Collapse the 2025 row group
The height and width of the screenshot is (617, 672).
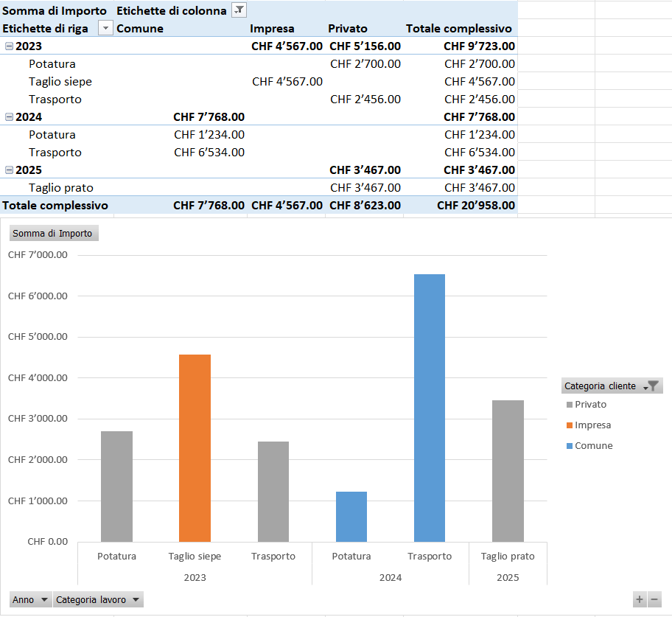pyautogui.click(x=9, y=170)
